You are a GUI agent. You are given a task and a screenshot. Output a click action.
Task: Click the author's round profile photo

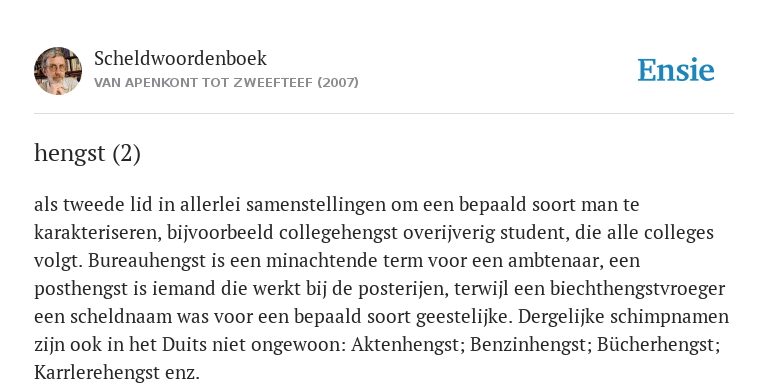pos(58,71)
